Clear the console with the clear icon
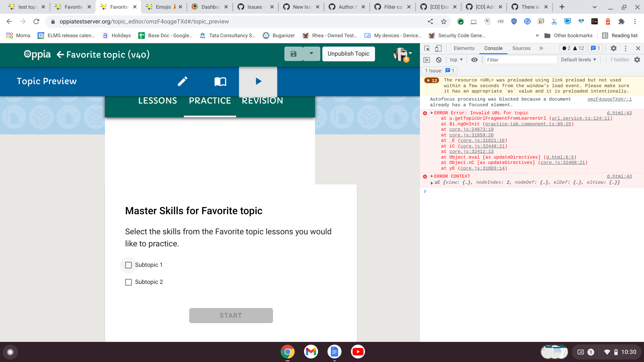The width and height of the screenshot is (644, 362). coord(439,60)
